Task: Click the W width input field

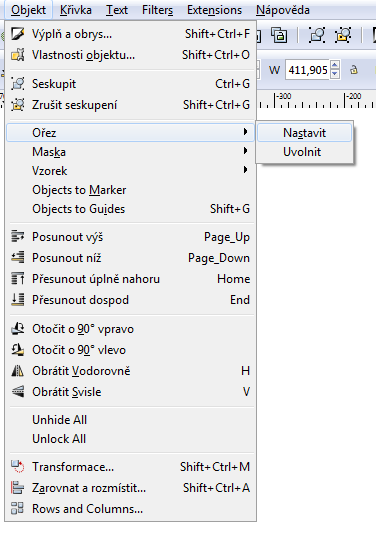Action: tap(308, 70)
